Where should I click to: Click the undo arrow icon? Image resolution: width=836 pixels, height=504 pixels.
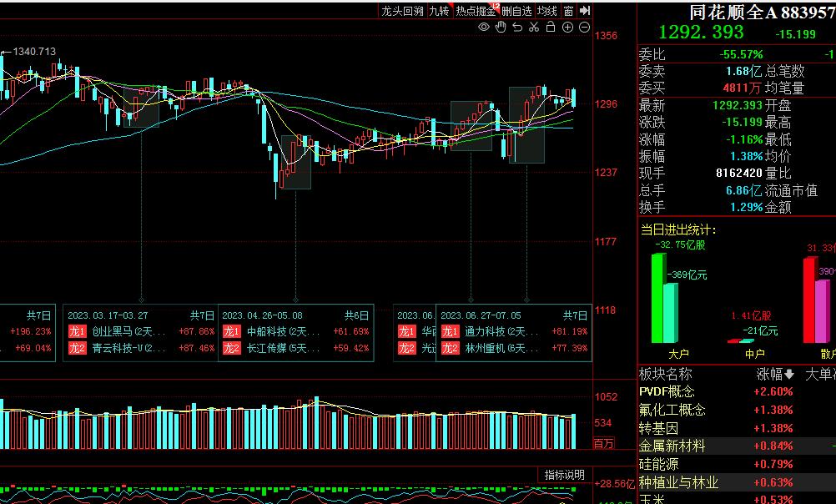pyautogui.click(x=517, y=28)
